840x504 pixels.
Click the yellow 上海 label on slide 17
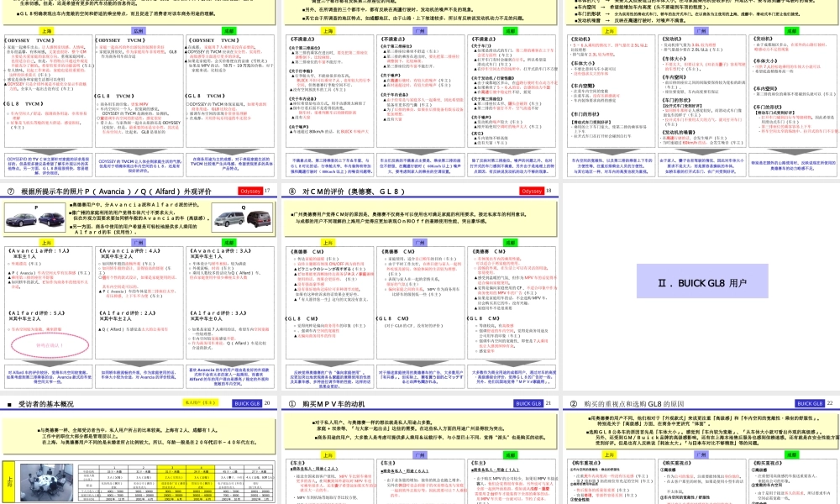tap(46, 243)
